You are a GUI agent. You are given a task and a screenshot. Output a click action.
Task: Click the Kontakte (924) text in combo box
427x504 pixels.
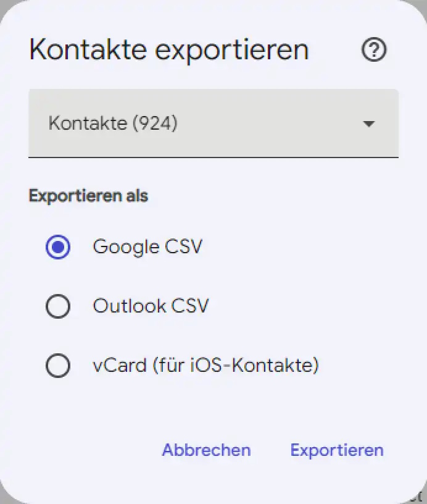[x=113, y=123]
